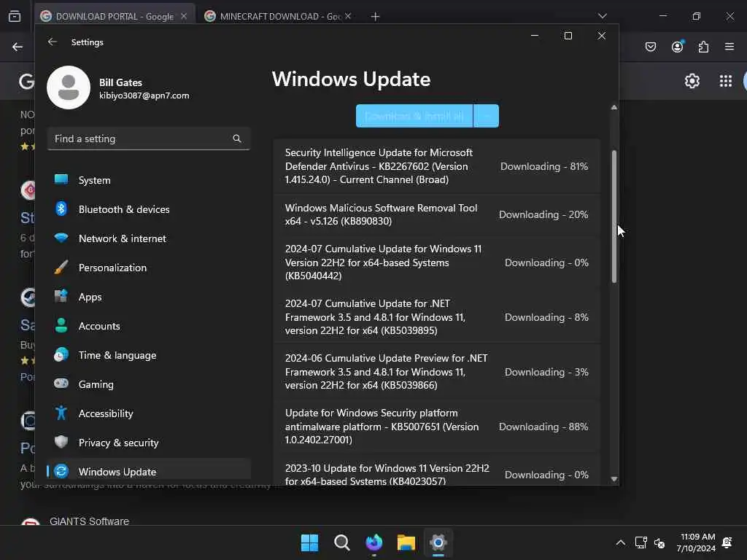Select Windows Update sync icon
This screenshot has height=560, width=747.
[x=61, y=472]
